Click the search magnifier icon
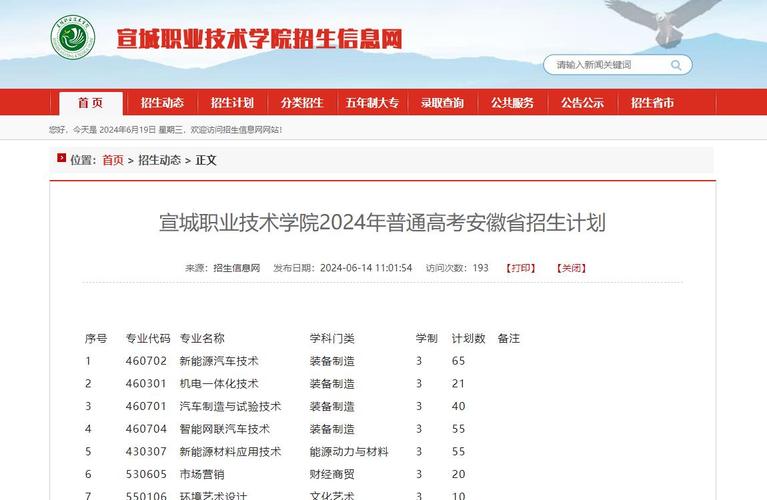Screen dimensions: 767x500 pos(676,65)
